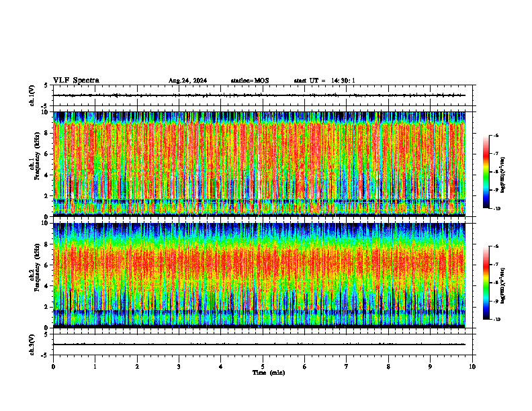The width and height of the screenshot is (532, 411).
Task: Click the ch.2 spectrogram panel
Action: [x=259, y=275]
